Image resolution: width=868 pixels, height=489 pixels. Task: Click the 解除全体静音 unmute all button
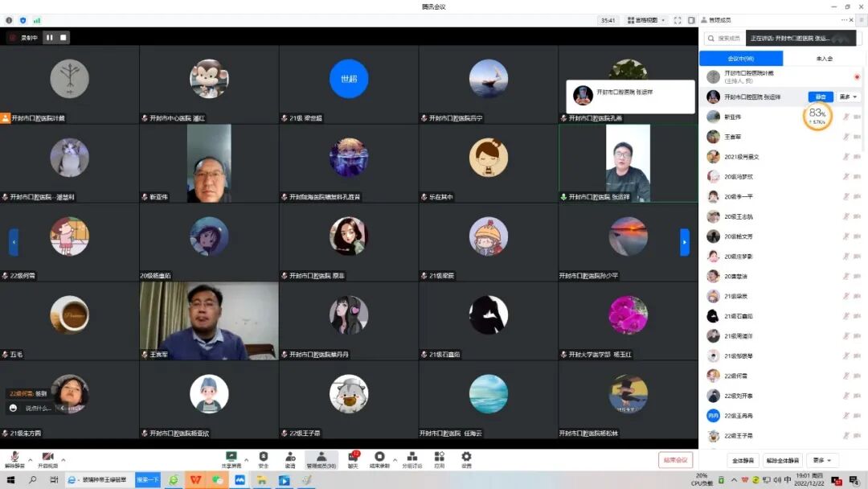[782, 460]
